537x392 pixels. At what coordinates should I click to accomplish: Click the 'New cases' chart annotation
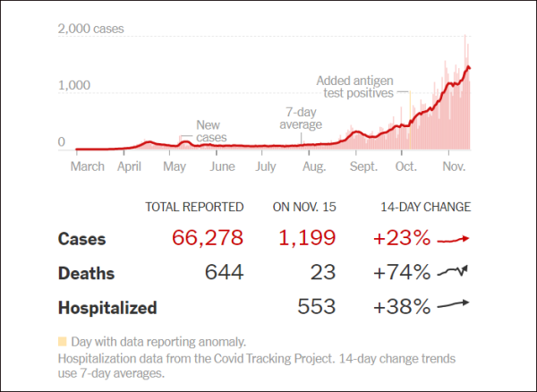[x=211, y=132]
